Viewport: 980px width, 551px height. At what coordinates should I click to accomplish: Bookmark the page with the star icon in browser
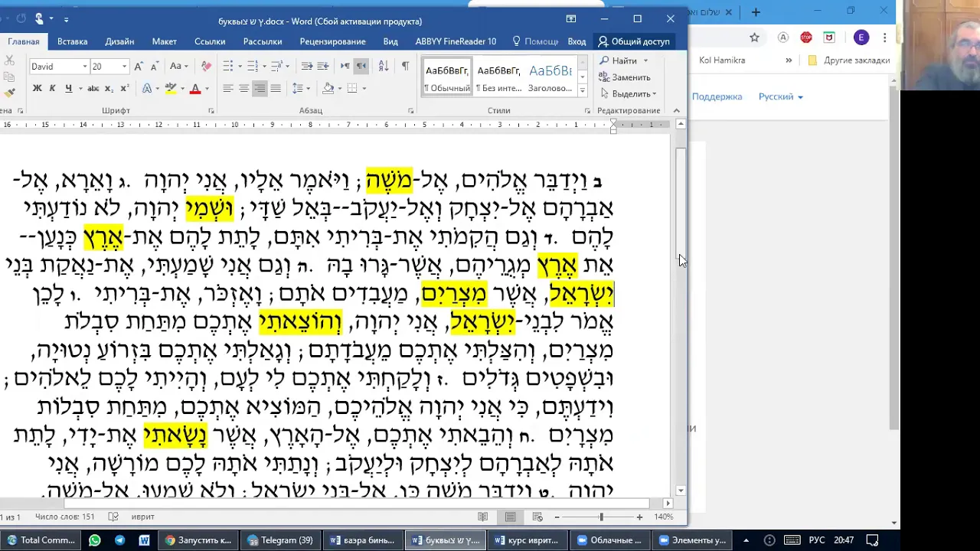coord(754,37)
